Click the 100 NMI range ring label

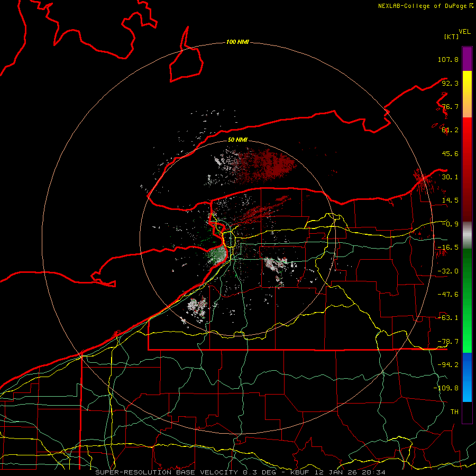(237, 42)
